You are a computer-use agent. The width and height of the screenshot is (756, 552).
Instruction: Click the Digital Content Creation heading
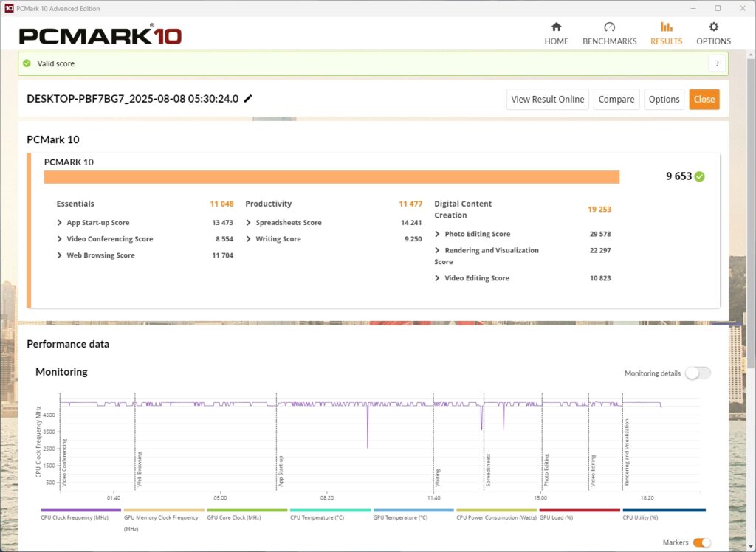point(463,210)
